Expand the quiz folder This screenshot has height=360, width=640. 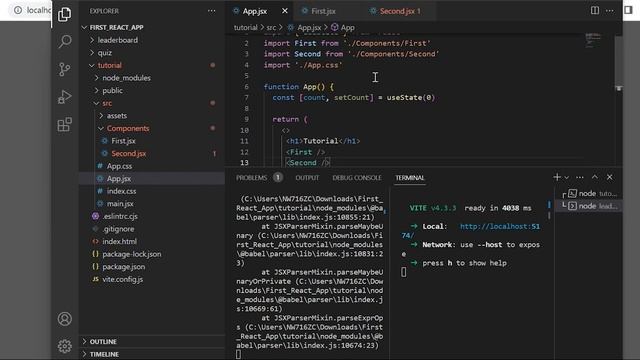click(104, 53)
